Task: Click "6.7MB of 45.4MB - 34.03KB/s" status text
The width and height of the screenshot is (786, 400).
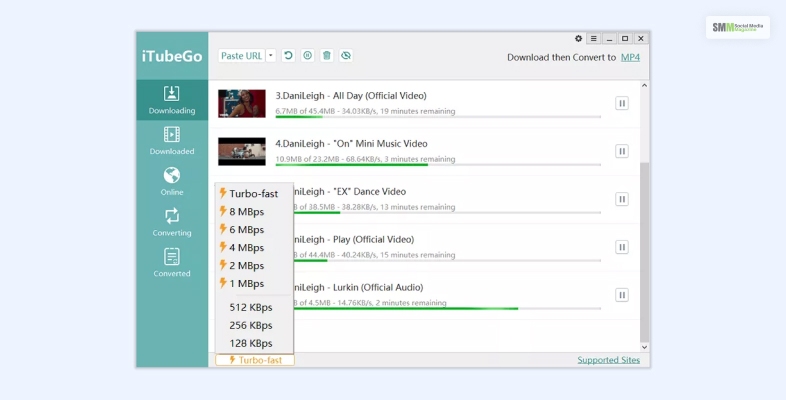Action: point(327,111)
